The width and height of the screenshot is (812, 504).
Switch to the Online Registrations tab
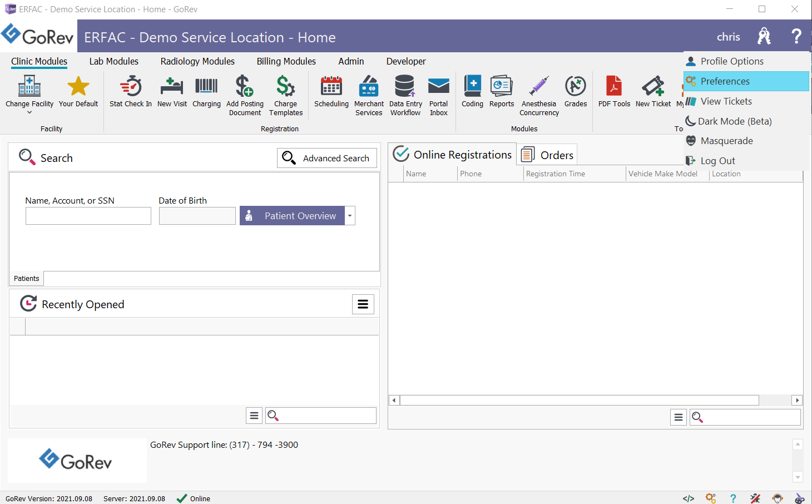(x=452, y=154)
